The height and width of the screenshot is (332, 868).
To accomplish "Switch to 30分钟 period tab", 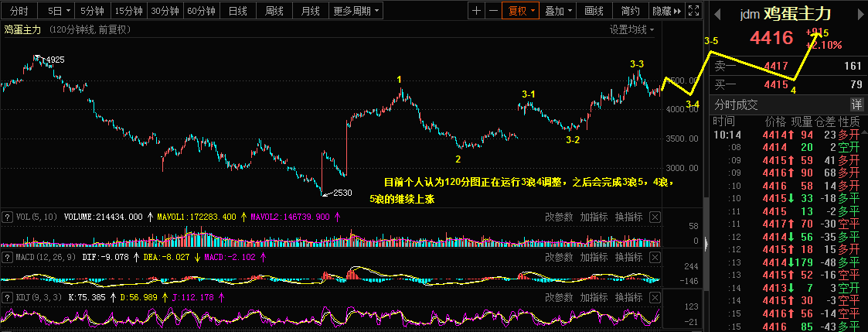I will tap(165, 11).
